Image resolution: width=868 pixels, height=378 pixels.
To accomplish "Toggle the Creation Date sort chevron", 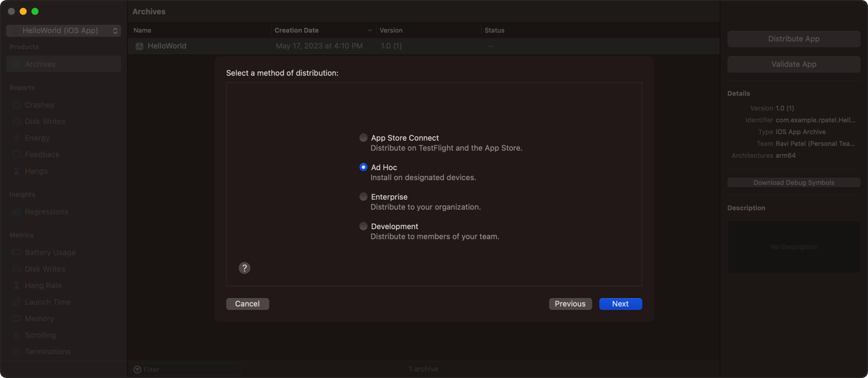I will pyautogui.click(x=370, y=31).
